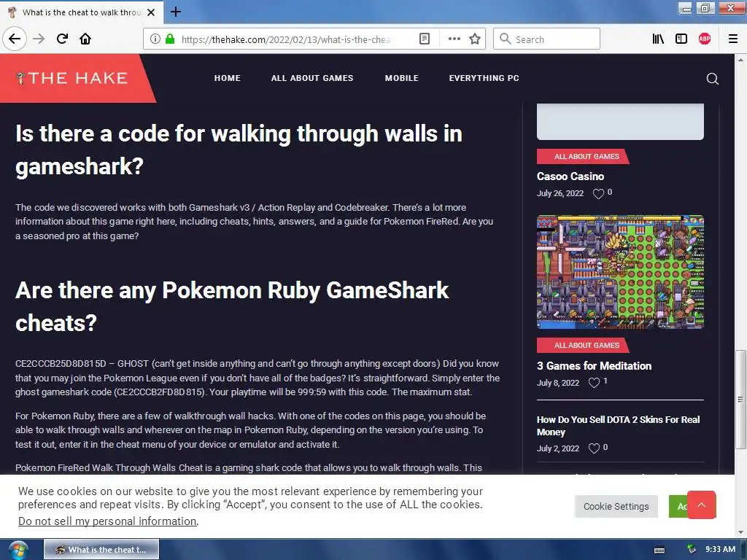The width and height of the screenshot is (747, 560).
Task: Click heading 'Is there a code for walking'
Action: (239, 149)
